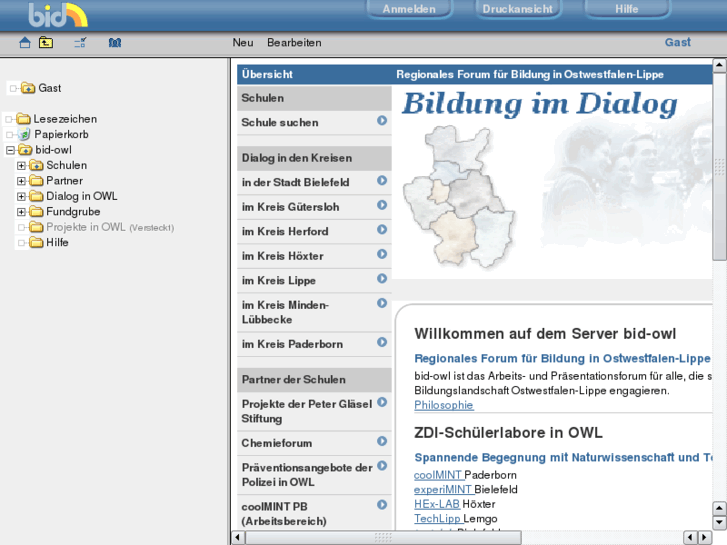Click the Hilfe button at top

pos(627,9)
